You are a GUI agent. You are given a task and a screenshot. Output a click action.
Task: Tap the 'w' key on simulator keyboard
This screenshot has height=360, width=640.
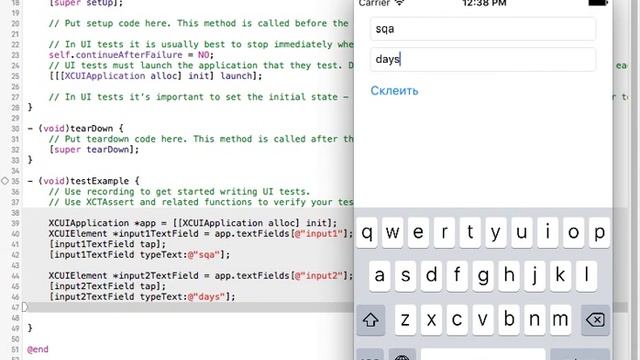point(393,233)
